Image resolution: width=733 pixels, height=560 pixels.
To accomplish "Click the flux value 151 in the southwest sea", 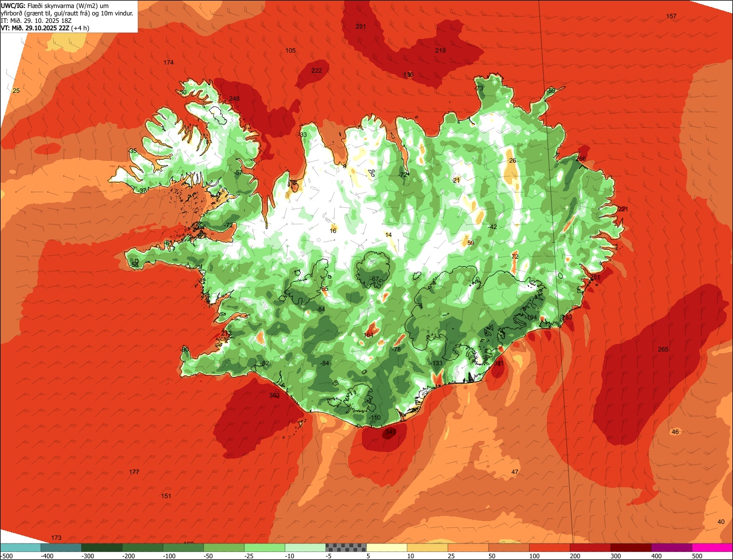I will [x=166, y=496].
